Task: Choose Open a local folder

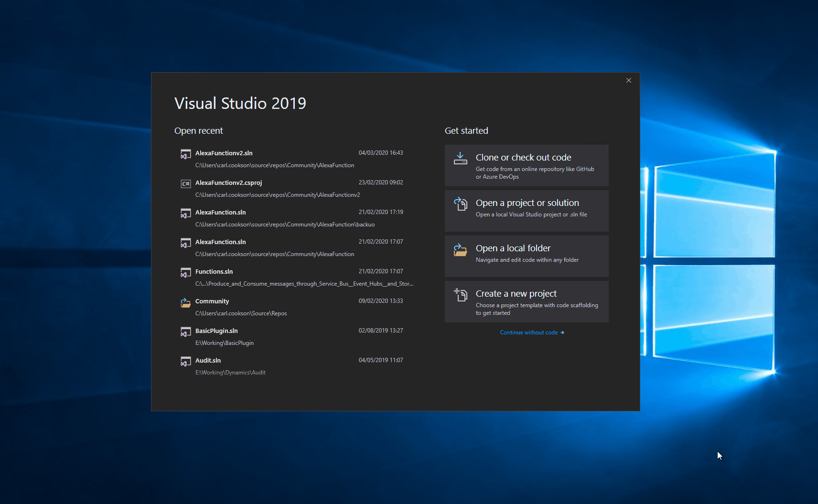Action: click(527, 256)
